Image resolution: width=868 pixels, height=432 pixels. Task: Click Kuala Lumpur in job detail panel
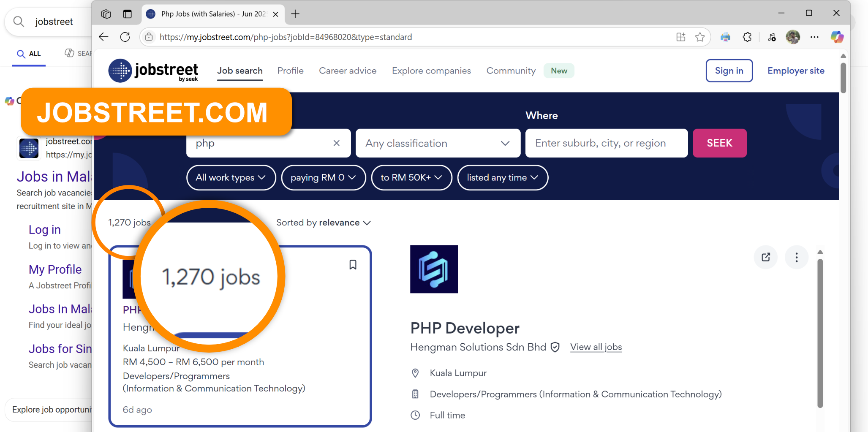point(458,373)
